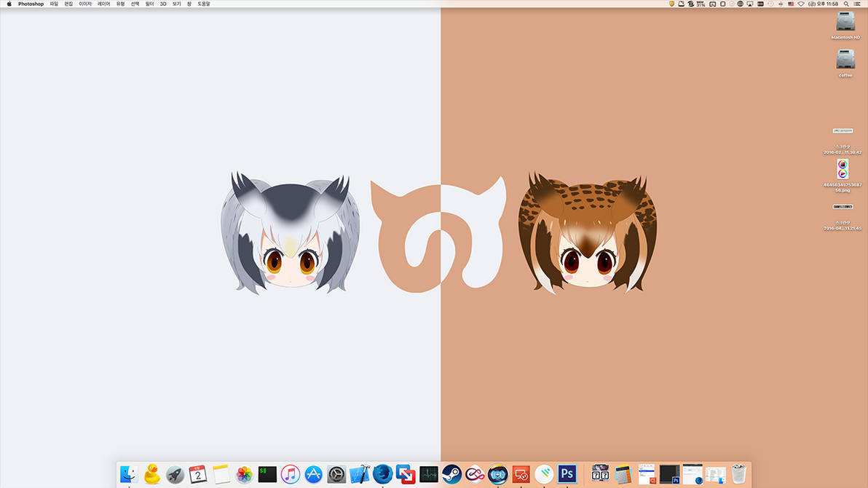Open the Photoshop application menu
The width and height of the screenshot is (868, 488).
click(31, 4)
